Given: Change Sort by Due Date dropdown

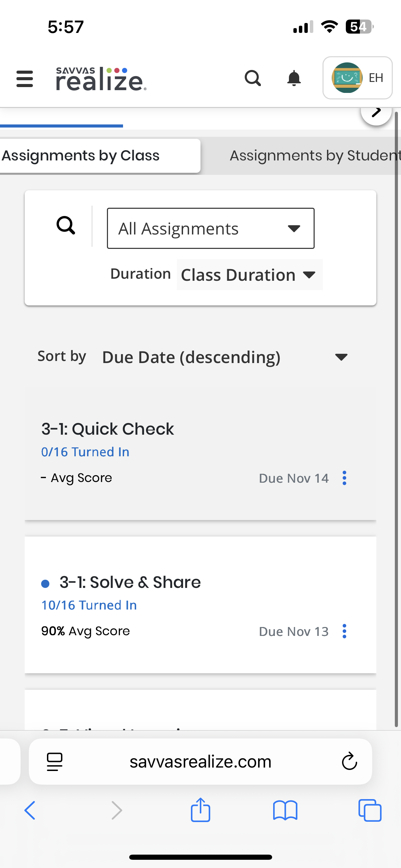Looking at the screenshot, I should click(225, 357).
